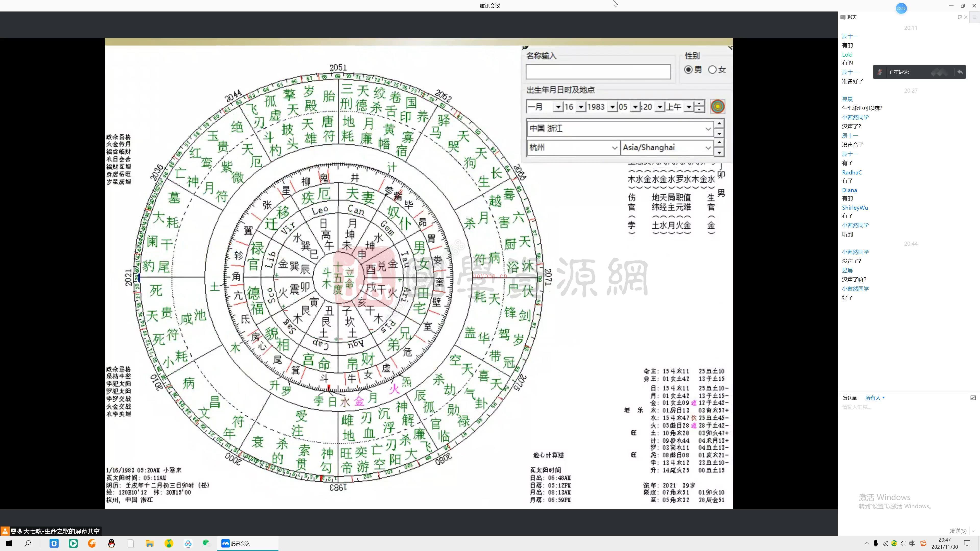The width and height of the screenshot is (980, 551).
Task: Show hidden system tray icons
Action: (866, 543)
